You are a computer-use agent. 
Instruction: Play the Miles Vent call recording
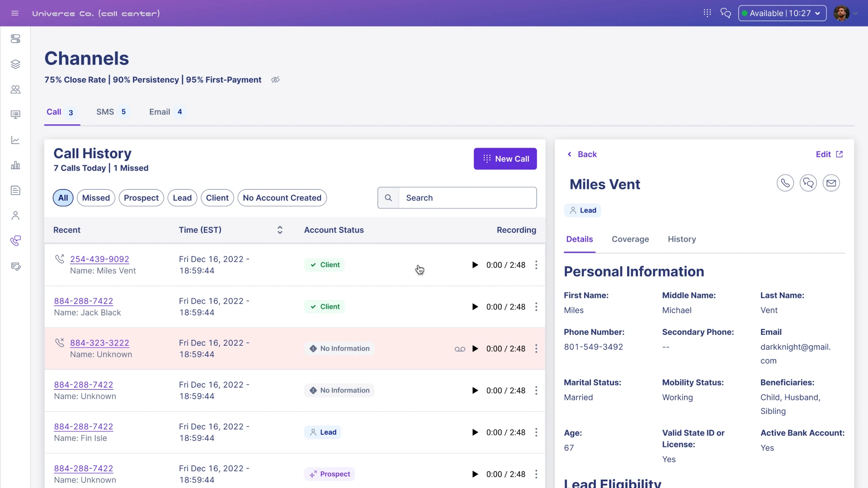click(x=475, y=265)
